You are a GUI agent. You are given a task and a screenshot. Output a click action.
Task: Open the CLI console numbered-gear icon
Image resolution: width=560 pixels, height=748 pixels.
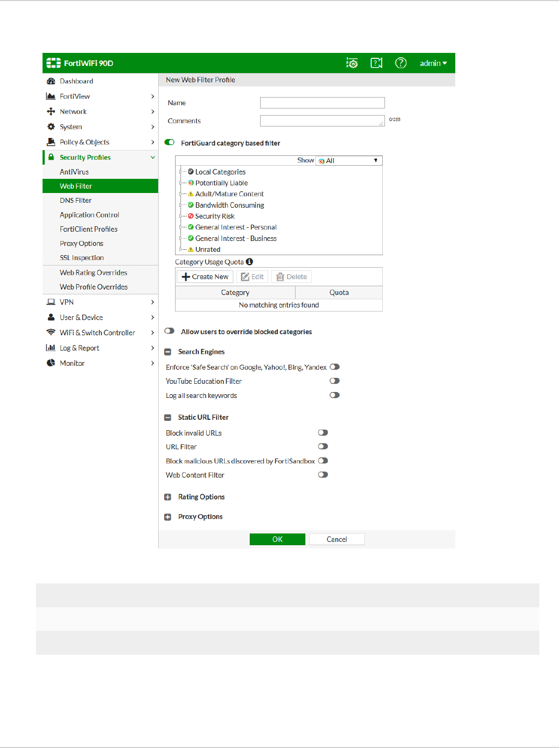tap(352, 63)
